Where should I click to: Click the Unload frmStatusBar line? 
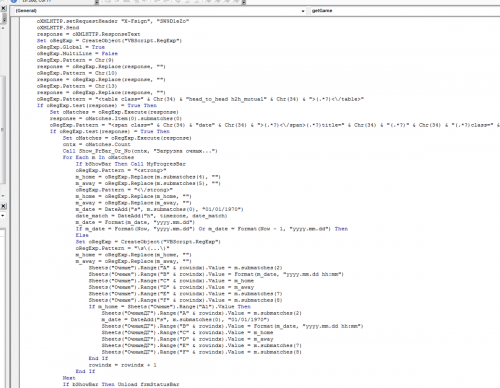tap(121, 384)
